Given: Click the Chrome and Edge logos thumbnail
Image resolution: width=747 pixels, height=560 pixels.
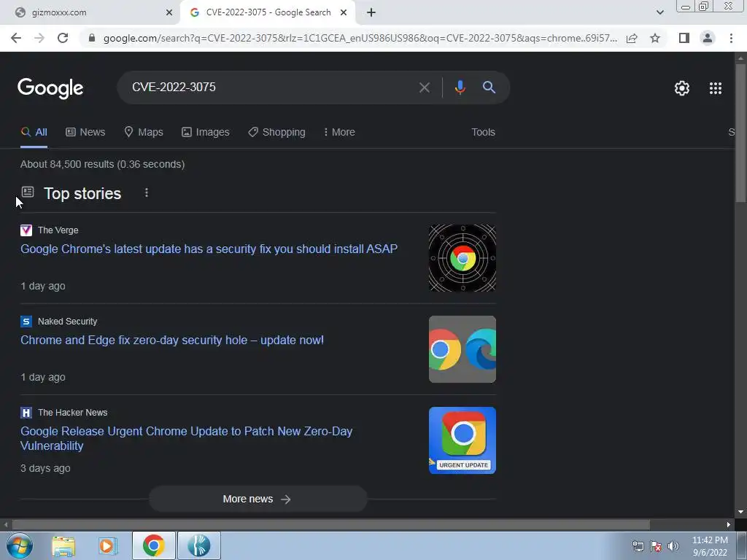Looking at the screenshot, I should tap(462, 349).
